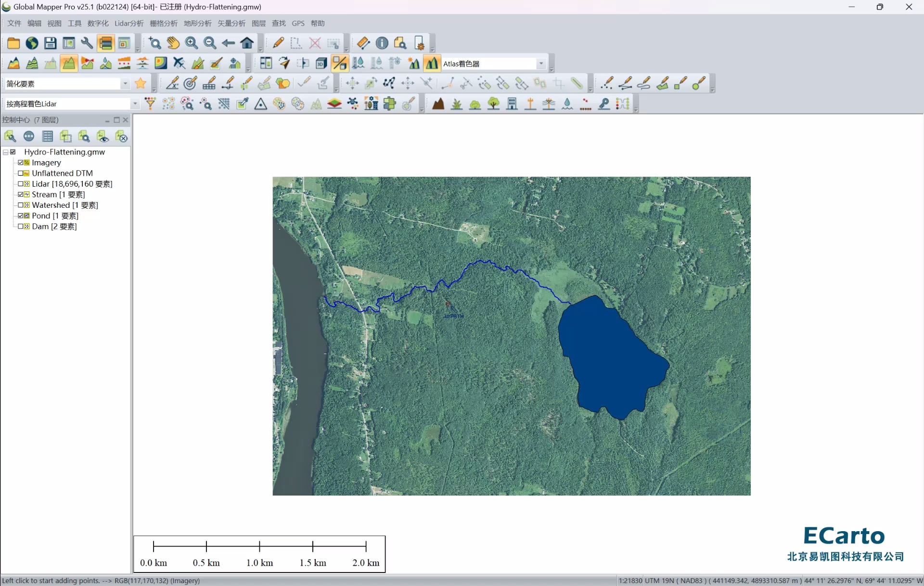
Task: Open the 文件 menu
Action: pos(14,23)
